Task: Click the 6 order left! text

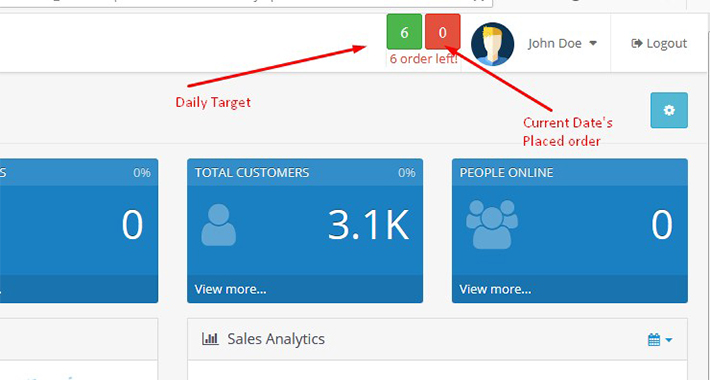Action: click(x=423, y=59)
